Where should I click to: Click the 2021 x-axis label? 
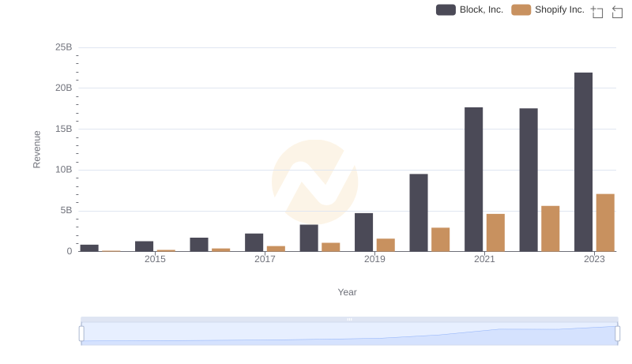click(484, 259)
